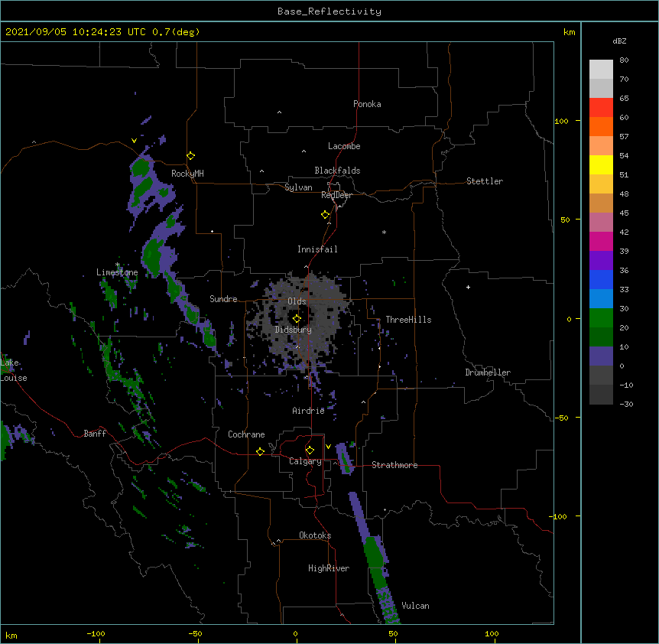Pick the orange 57-60 dBZ legend swatch

tap(601, 126)
